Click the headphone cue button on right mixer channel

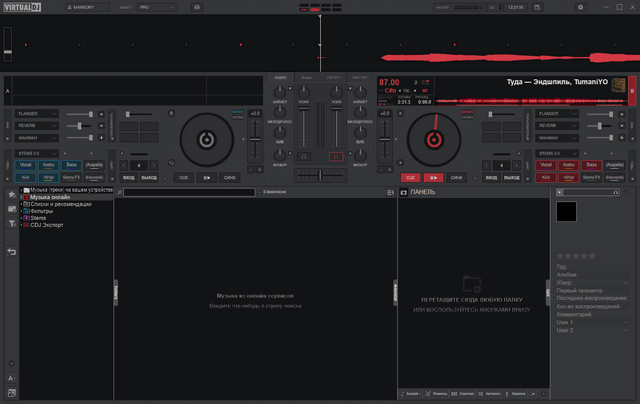coord(336,156)
